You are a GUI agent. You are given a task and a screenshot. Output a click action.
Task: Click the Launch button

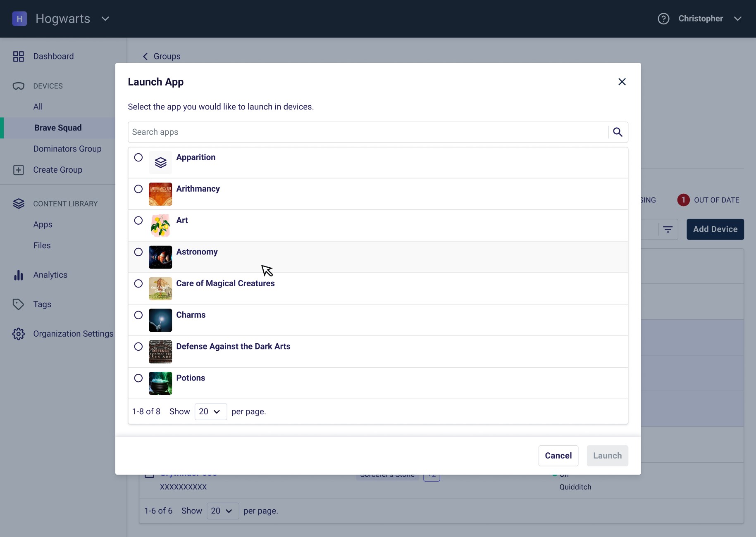click(608, 456)
